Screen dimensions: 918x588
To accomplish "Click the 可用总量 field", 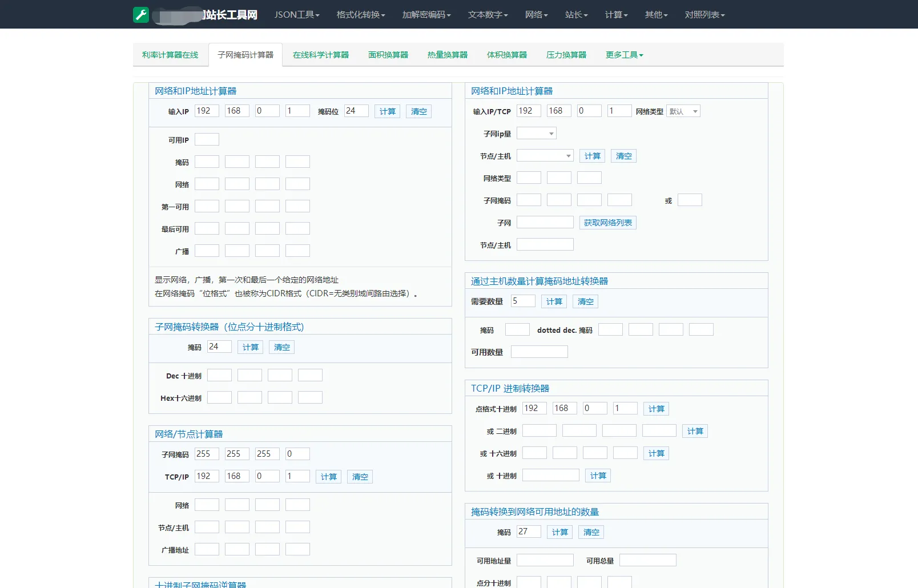I will (x=648, y=560).
